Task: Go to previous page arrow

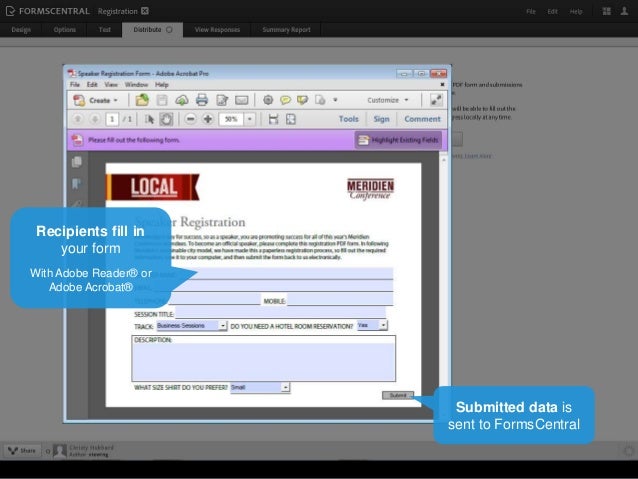Action: pos(77,119)
